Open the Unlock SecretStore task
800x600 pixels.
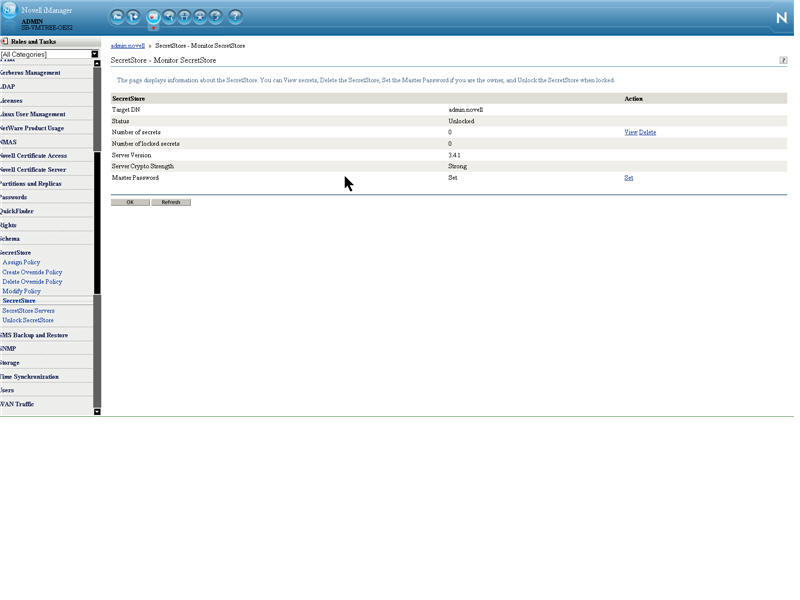28,320
